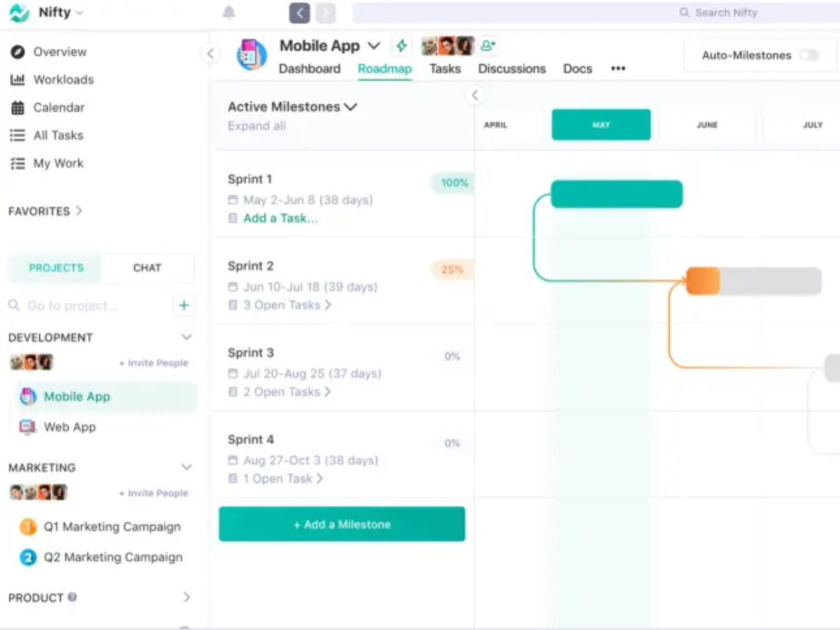Collapse the milestones panel with chevron
This screenshot has height=630, width=840.
click(x=475, y=95)
